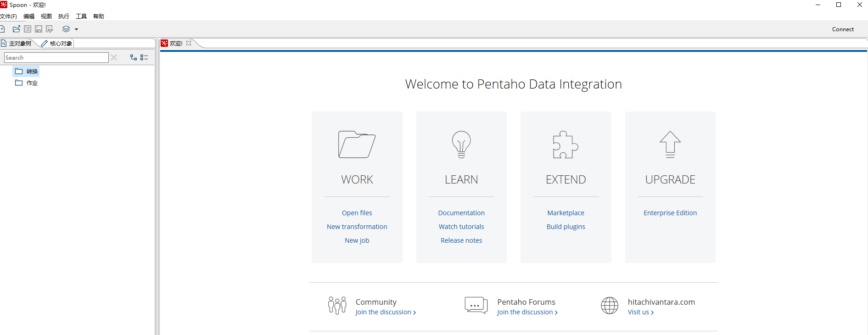
Task: Click the New file toolbar icon
Action: click(x=2, y=29)
